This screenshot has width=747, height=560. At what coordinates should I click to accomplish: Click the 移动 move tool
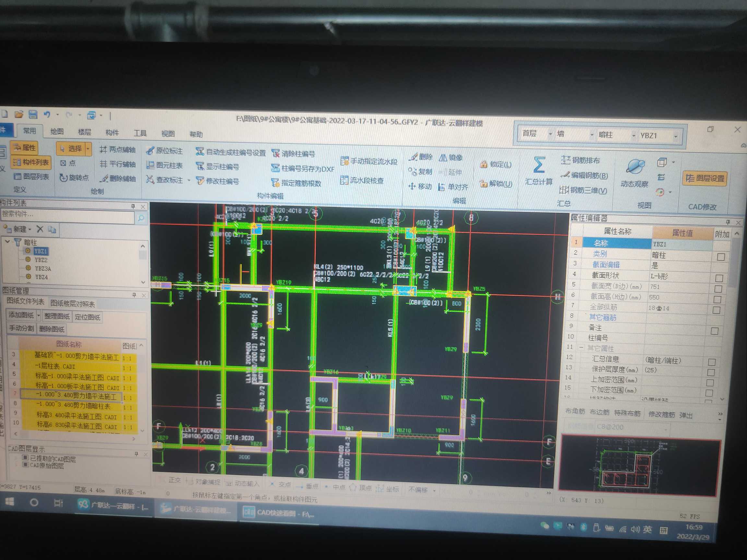pyautogui.click(x=420, y=186)
